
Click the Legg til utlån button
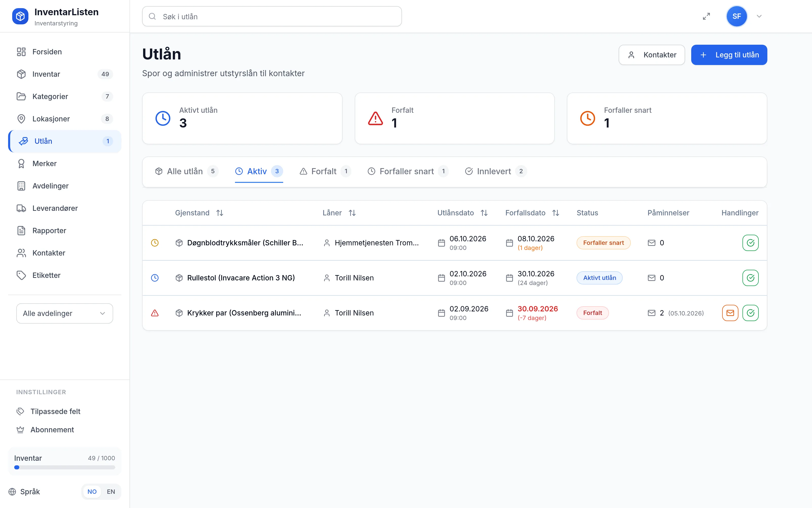(x=729, y=55)
